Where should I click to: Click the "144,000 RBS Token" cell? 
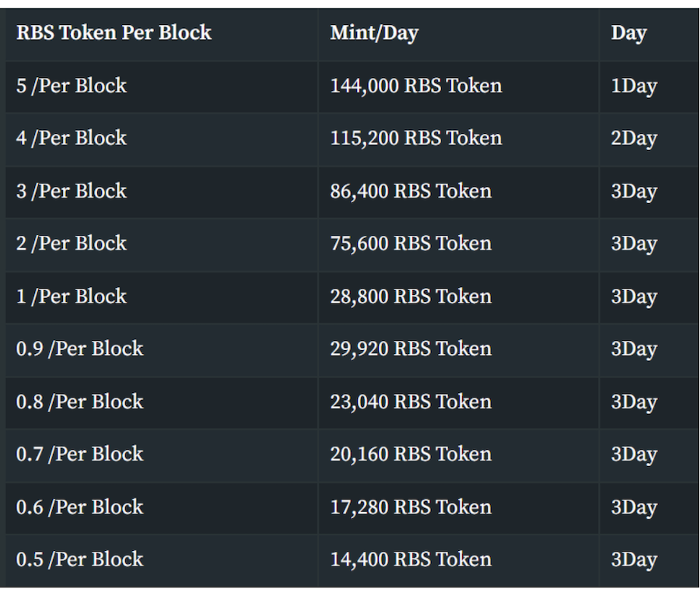click(x=416, y=86)
